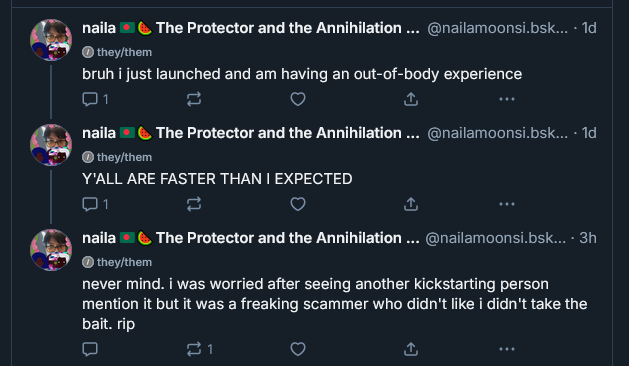
Task: Open naila's avatar on the 3h post
Action: tap(51, 250)
